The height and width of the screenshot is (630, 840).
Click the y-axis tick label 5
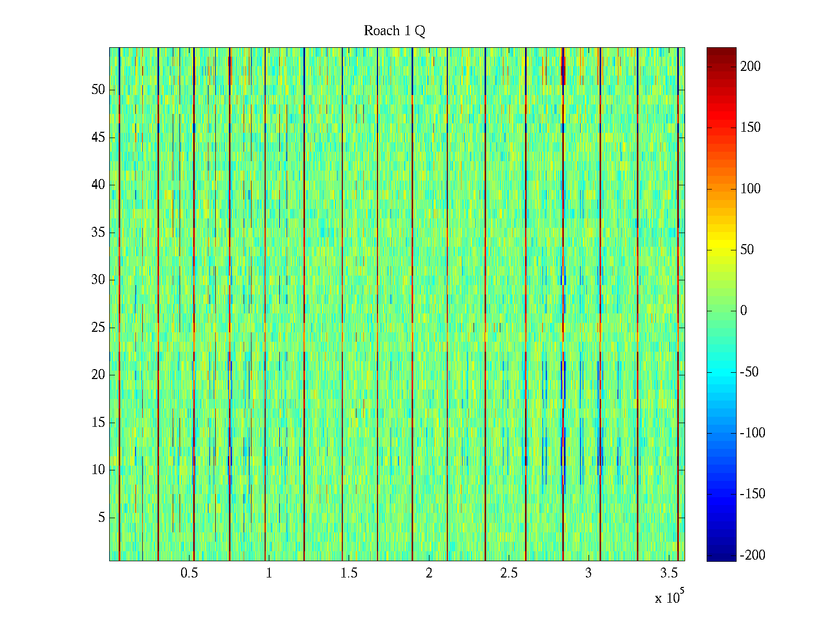[101, 518]
